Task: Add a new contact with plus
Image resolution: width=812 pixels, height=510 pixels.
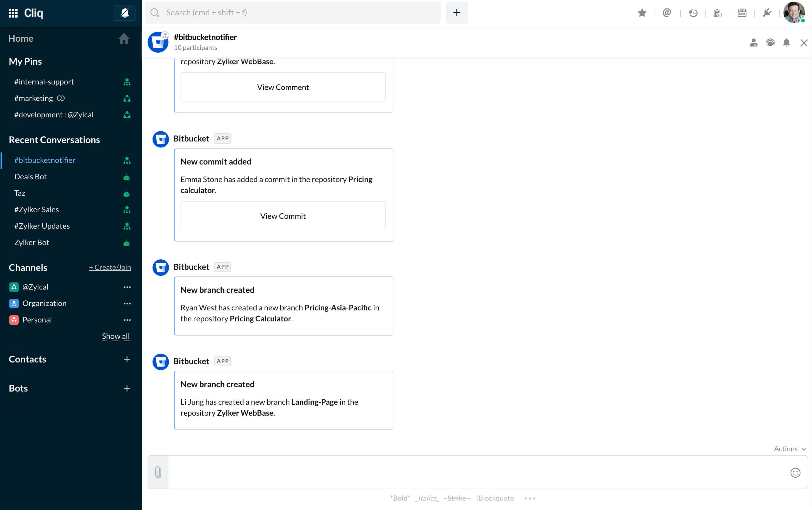Action: click(x=127, y=359)
